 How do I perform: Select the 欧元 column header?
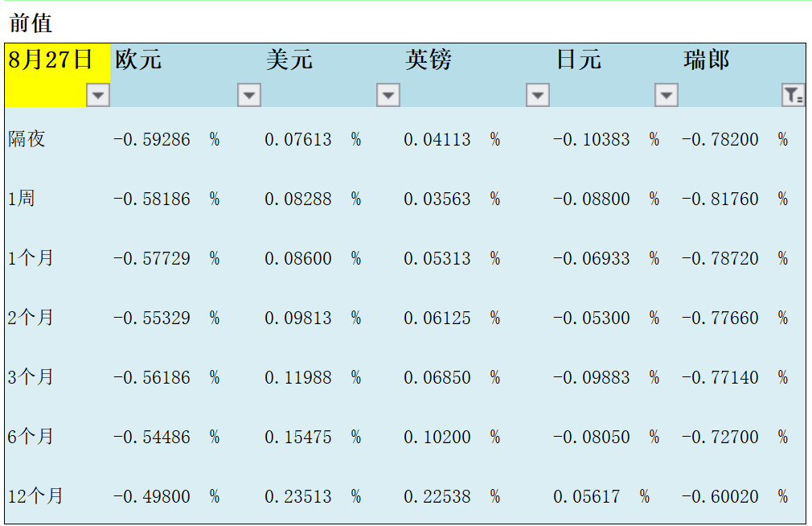click(138, 60)
